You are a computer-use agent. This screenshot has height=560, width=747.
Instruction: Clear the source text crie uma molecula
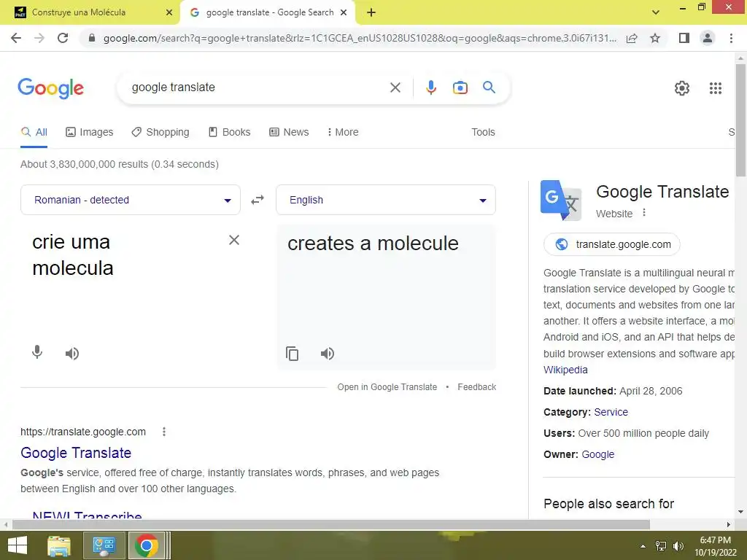[234, 240]
